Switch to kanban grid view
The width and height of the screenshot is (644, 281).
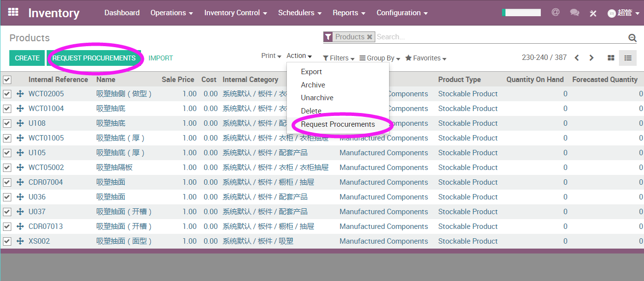click(x=611, y=58)
